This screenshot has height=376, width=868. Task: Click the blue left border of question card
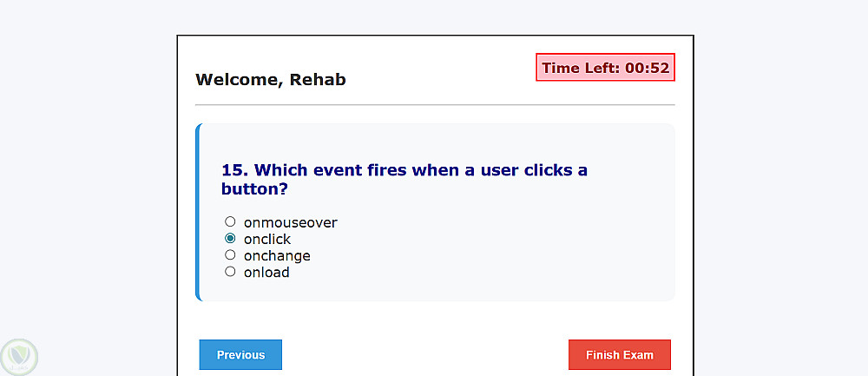coord(198,212)
